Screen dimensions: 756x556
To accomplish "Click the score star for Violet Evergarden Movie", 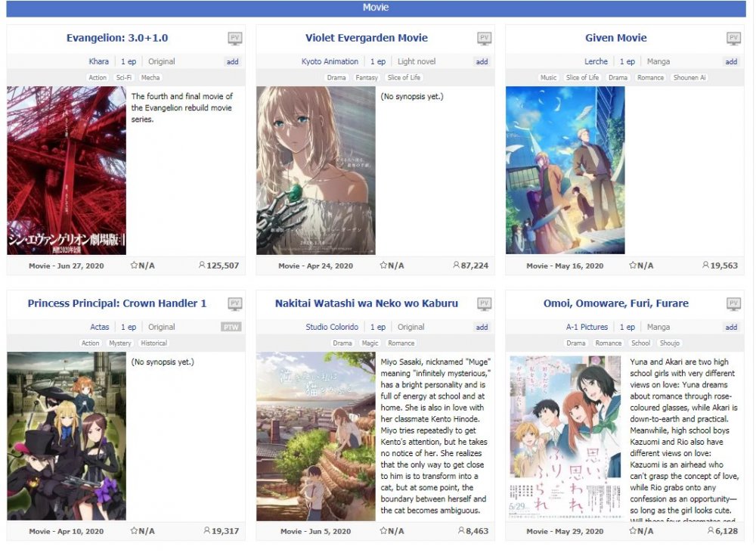I will point(383,265).
